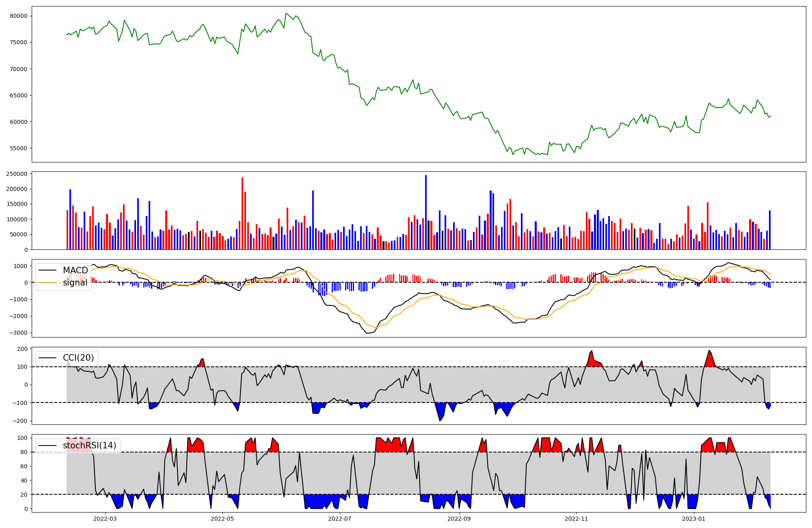Click the black MACD legend line sample
The image size is (812, 528).
point(48,270)
